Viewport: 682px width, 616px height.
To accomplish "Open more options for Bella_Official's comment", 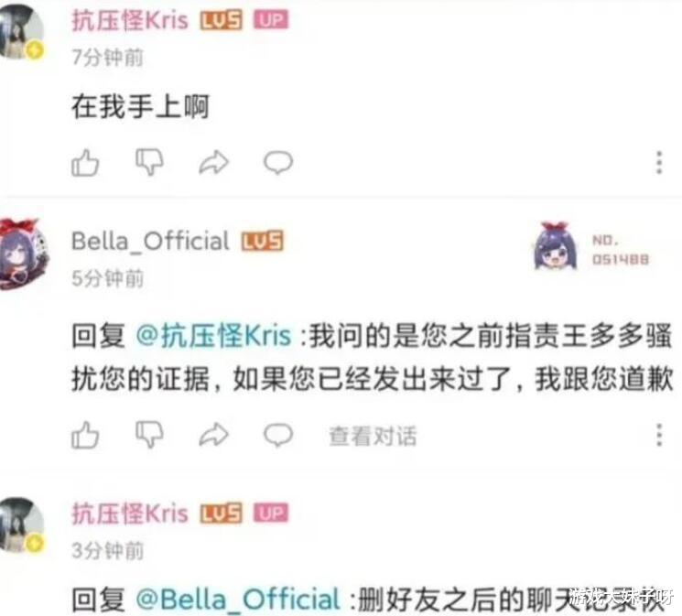I will pyautogui.click(x=659, y=435).
